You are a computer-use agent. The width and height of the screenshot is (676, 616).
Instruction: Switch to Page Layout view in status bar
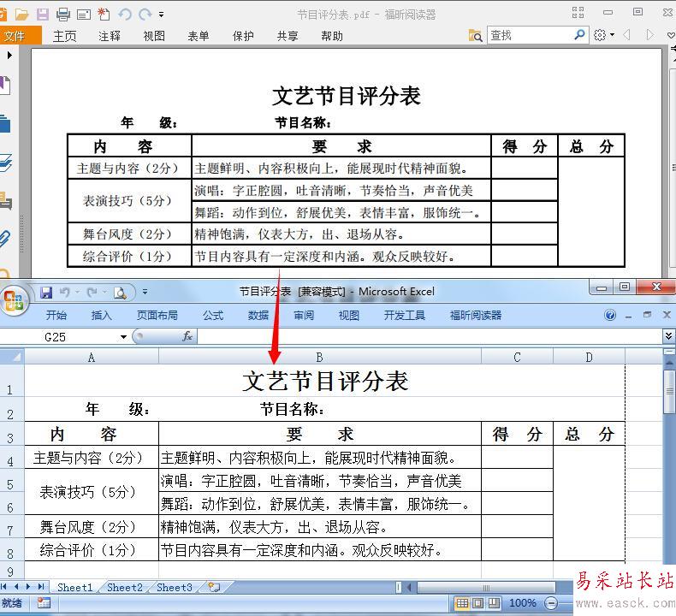(477, 603)
